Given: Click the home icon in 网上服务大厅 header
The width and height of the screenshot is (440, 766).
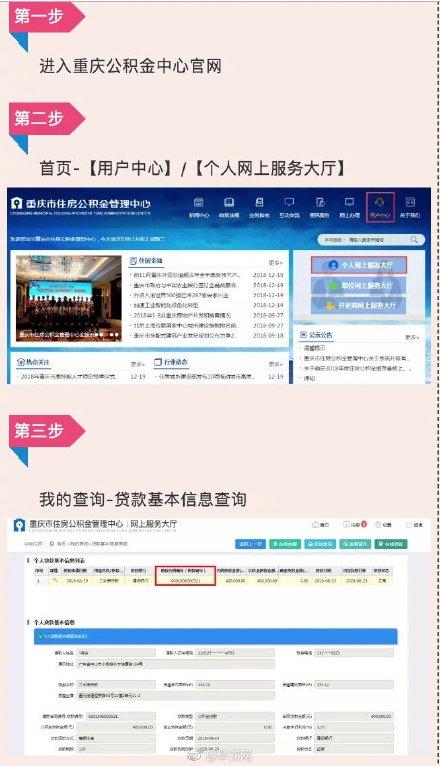Looking at the screenshot, I should point(320,524).
